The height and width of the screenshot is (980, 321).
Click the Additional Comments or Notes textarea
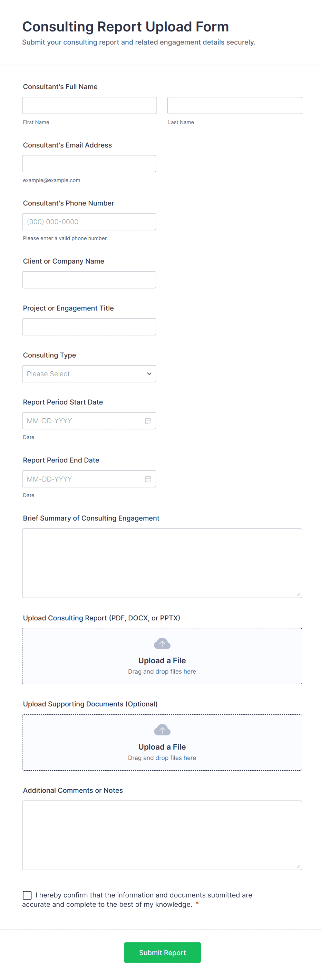click(162, 835)
